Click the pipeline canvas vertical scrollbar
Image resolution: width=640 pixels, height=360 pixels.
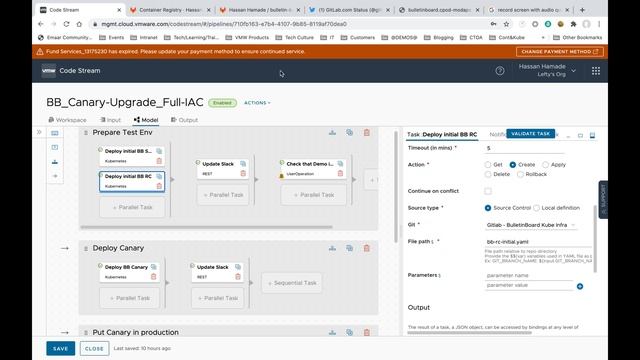point(396,187)
